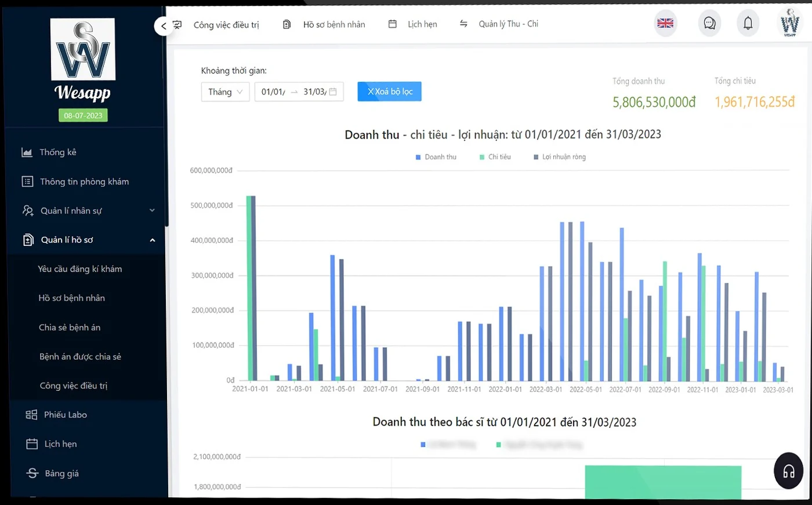Click the headset support icon
The width and height of the screenshot is (812, 505).
tap(789, 471)
